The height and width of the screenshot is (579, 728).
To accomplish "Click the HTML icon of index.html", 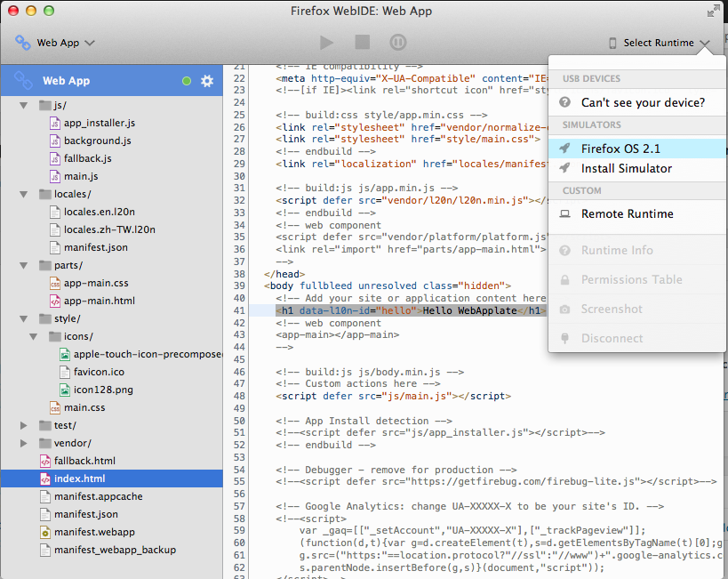I will coord(45,478).
